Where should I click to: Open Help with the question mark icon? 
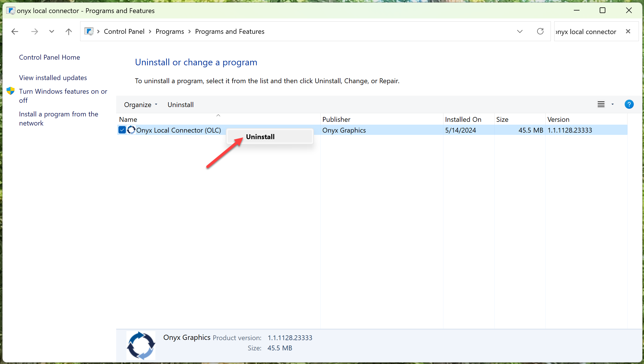click(629, 104)
